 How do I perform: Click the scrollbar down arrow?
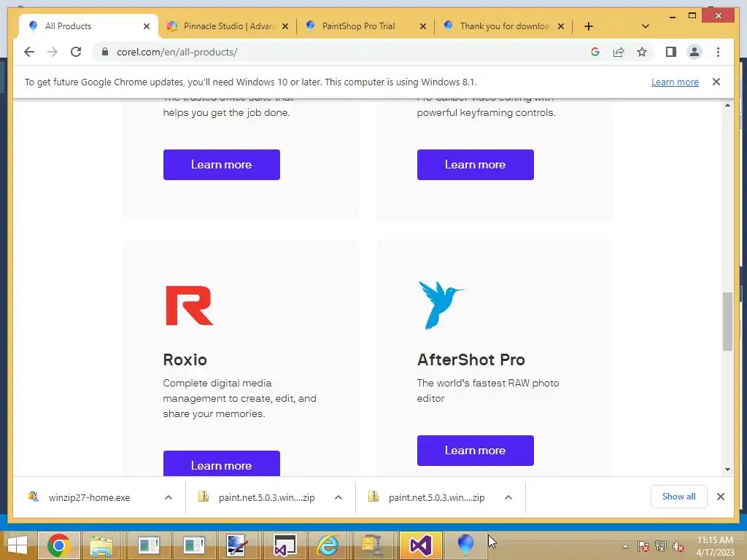point(727,470)
